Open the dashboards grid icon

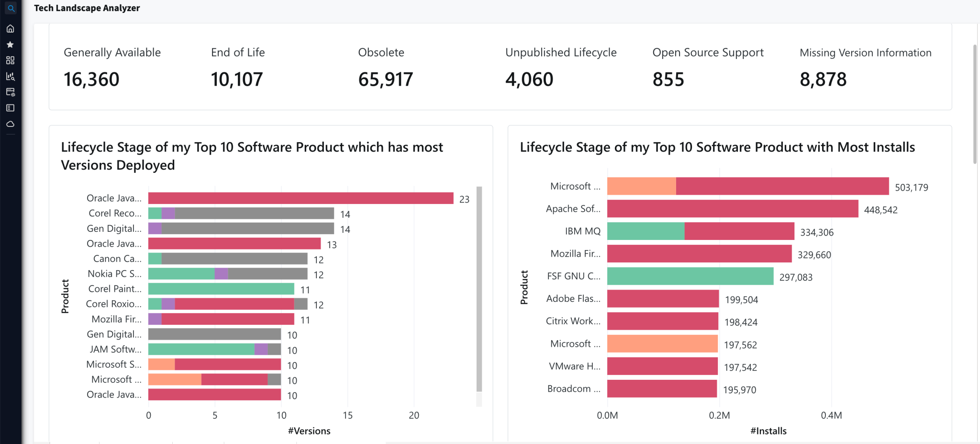[10, 60]
